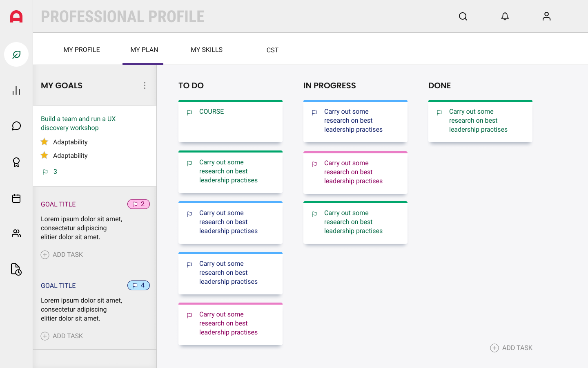This screenshot has height=368, width=588.
Task: Open the CST tab
Action: [x=272, y=50]
